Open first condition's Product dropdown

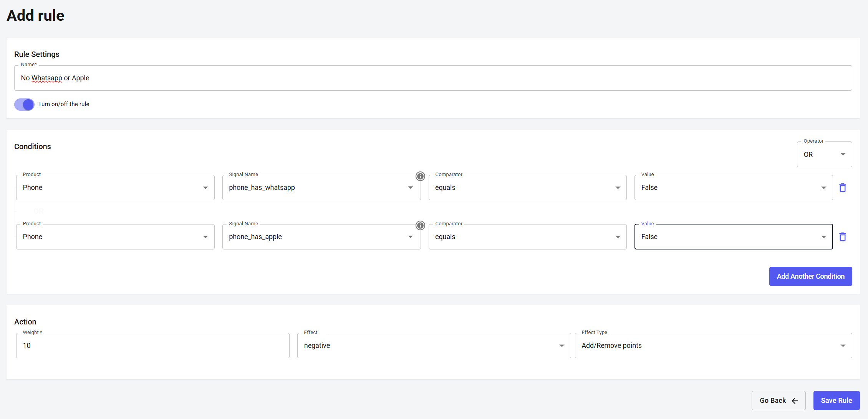(115, 188)
